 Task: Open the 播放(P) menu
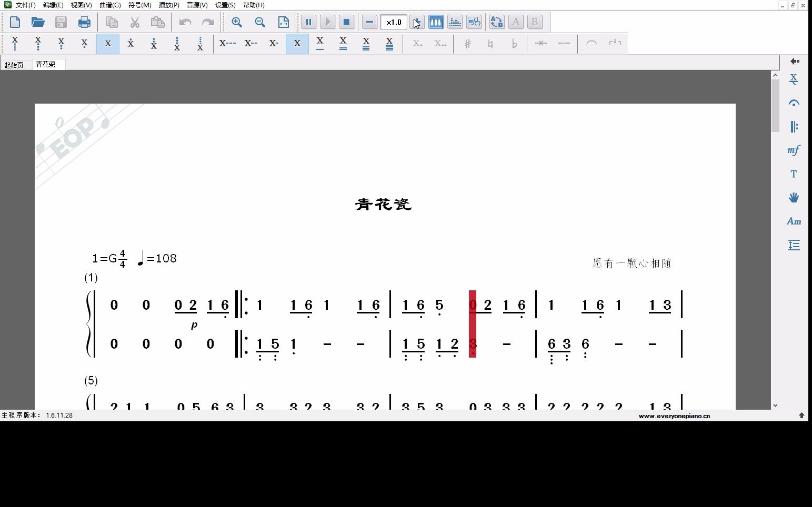(x=169, y=5)
